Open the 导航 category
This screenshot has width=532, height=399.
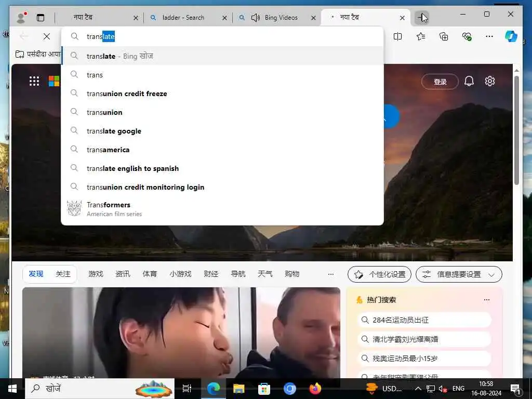point(238,274)
